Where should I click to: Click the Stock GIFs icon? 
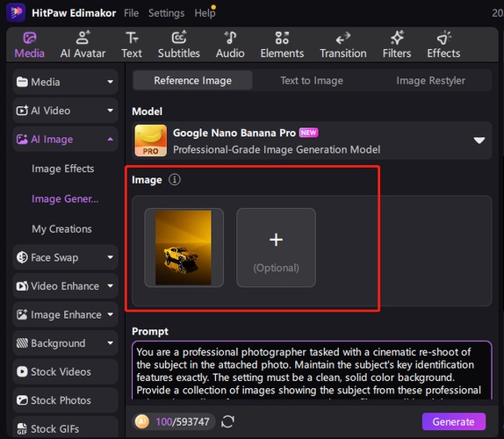pyautogui.click(x=22, y=428)
